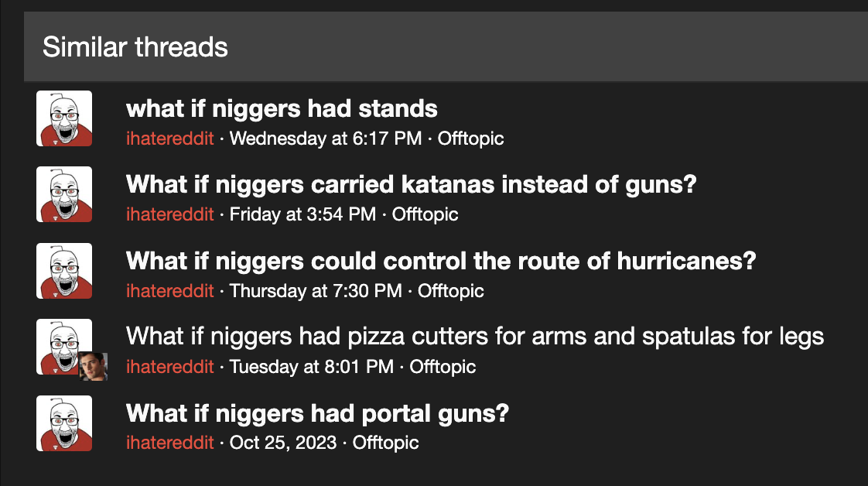Open thread about controlling route of hurricanes
This screenshot has width=868, height=486.
click(x=441, y=261)
